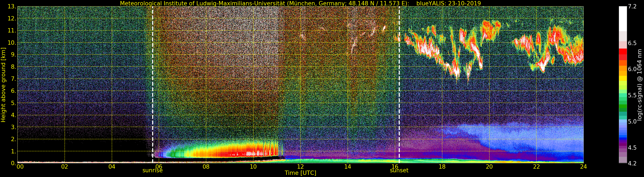
Task: Click the '24' time axis tick label
Action: [583, 166]
